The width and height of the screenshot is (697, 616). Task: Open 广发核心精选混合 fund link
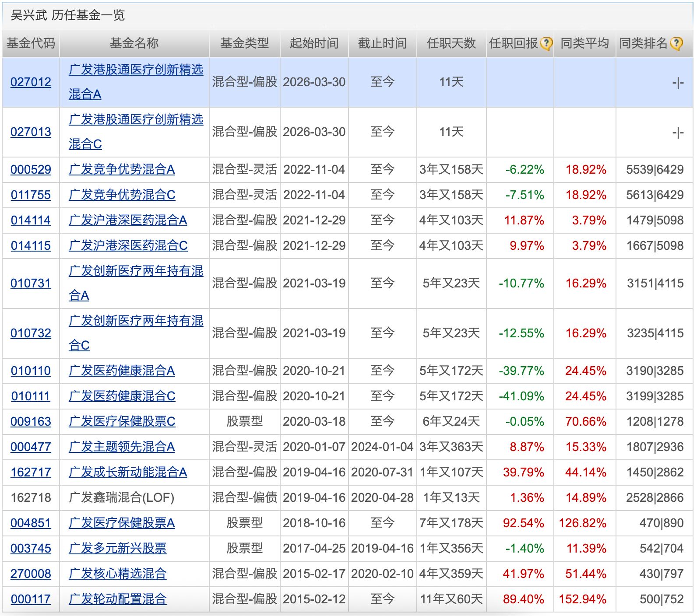117,574
